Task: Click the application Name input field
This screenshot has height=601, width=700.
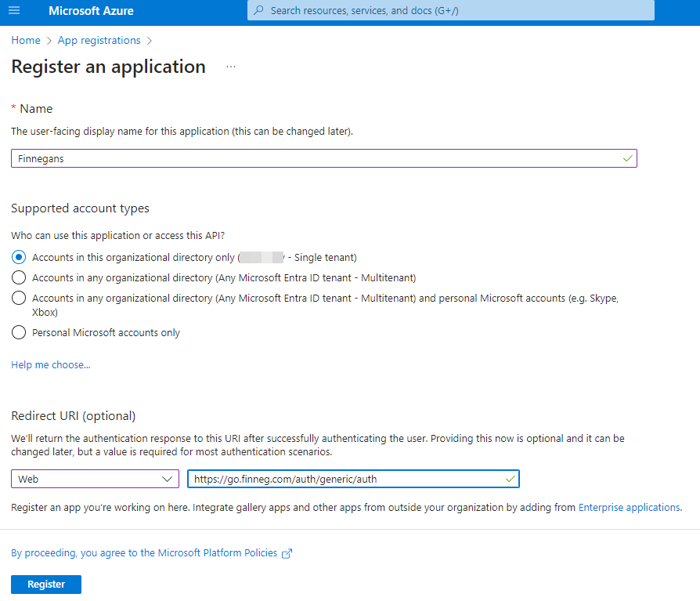Action: pos(313,158)
